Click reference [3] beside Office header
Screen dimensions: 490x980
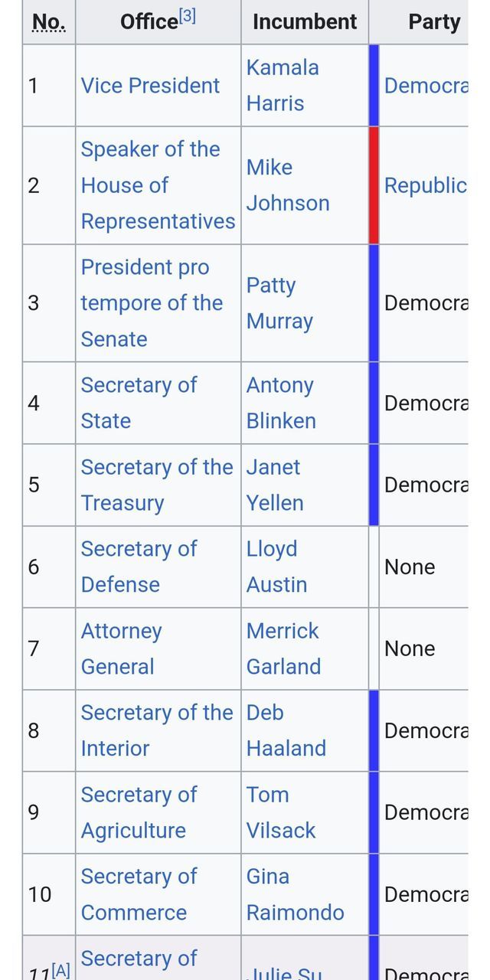coord(188,17)
